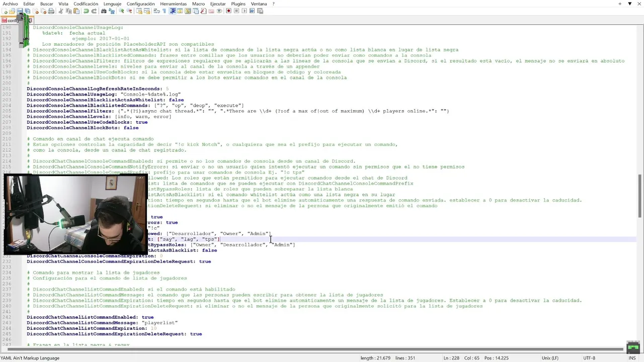
Task: Open the Configuración menu
Action: (x=141, y=4)
